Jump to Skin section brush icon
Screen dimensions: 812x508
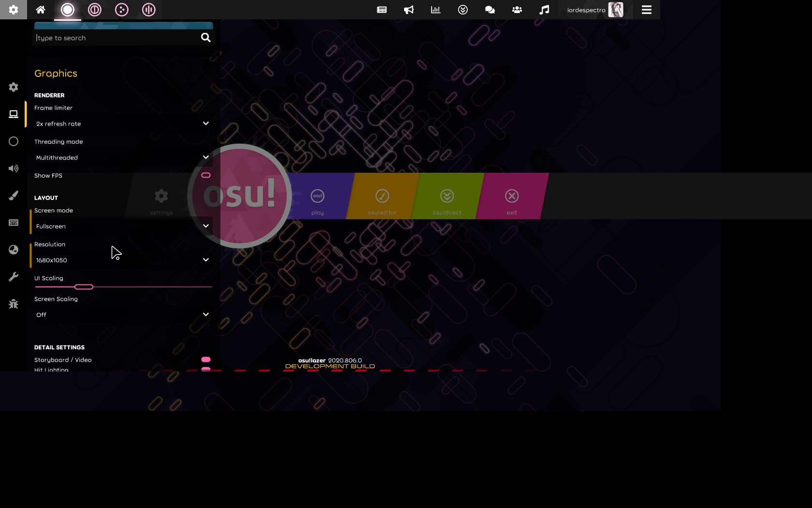pos(14,195)
